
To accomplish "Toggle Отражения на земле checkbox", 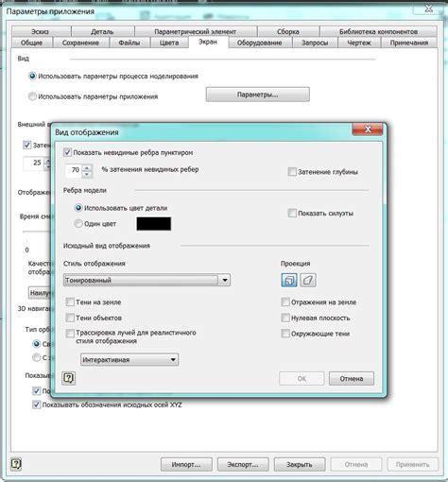I will [285, 302].
